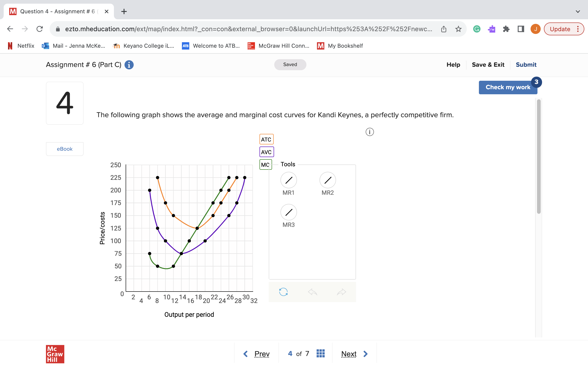Open the eBook resource
This screenshot has height=367, width=588.
click(64, 149)
